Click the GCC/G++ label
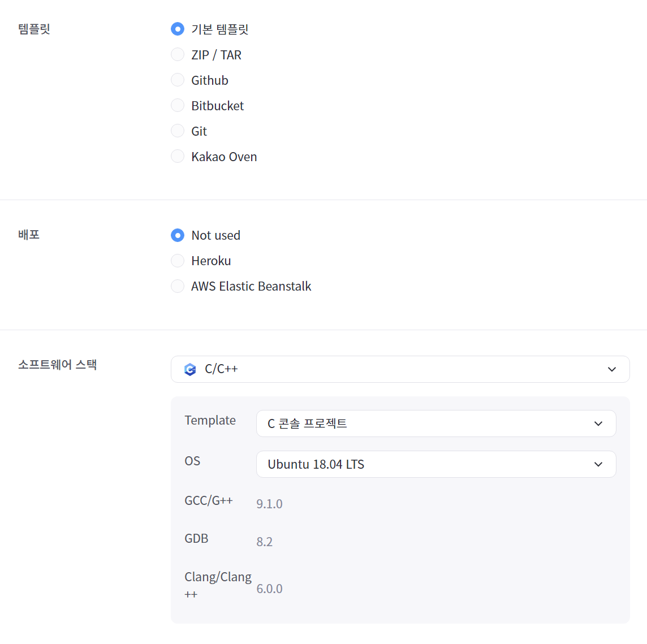This screenshot has width=647, height=644. (x=209, y=500)
